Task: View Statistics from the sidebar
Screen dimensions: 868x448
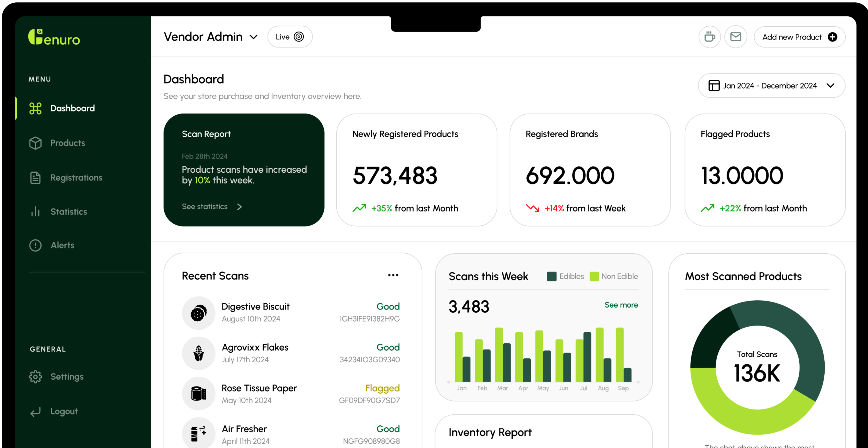Action: coord(69,211)
